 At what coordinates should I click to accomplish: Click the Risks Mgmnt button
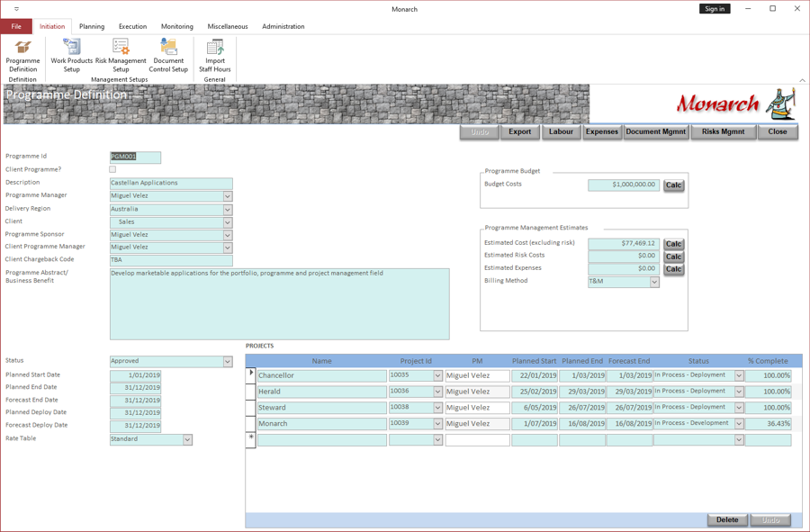(x=724, y=132)
